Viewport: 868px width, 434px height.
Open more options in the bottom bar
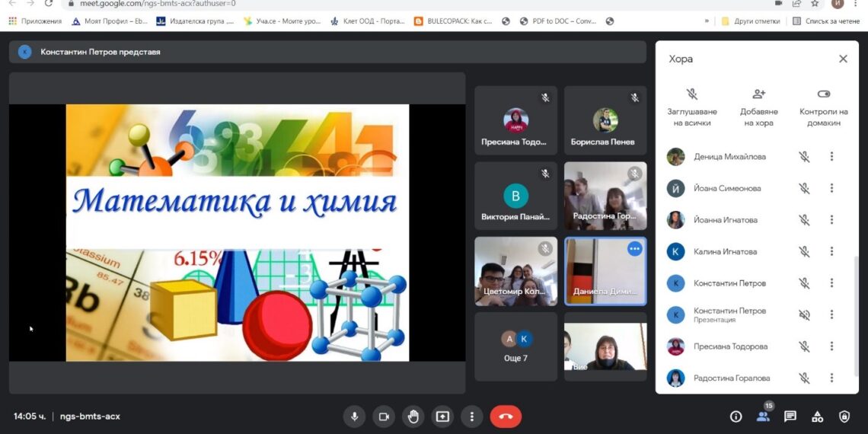[472, 416]
